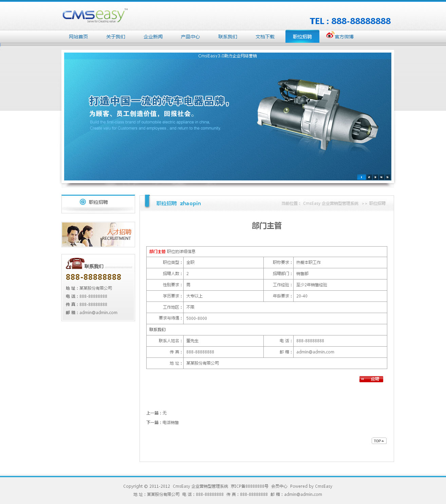
Task: Click the red telephone icon
Action: [x=75, y=263]
